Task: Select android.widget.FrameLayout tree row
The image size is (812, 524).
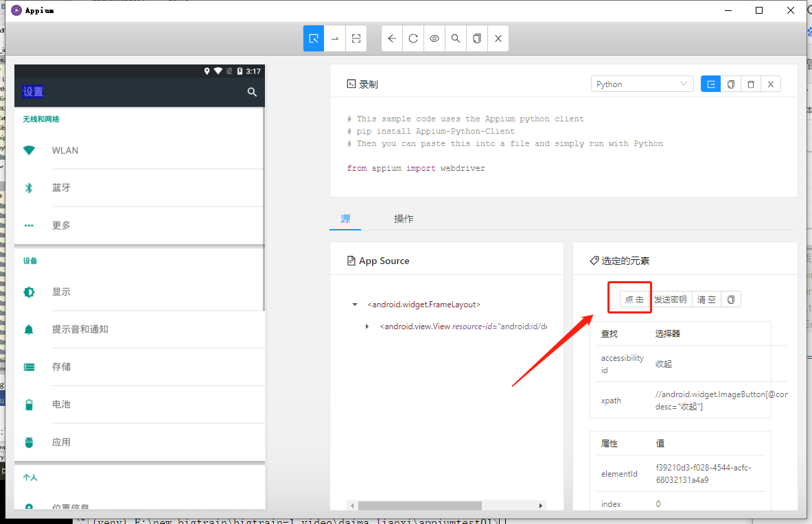Action: tap(424, 305)
